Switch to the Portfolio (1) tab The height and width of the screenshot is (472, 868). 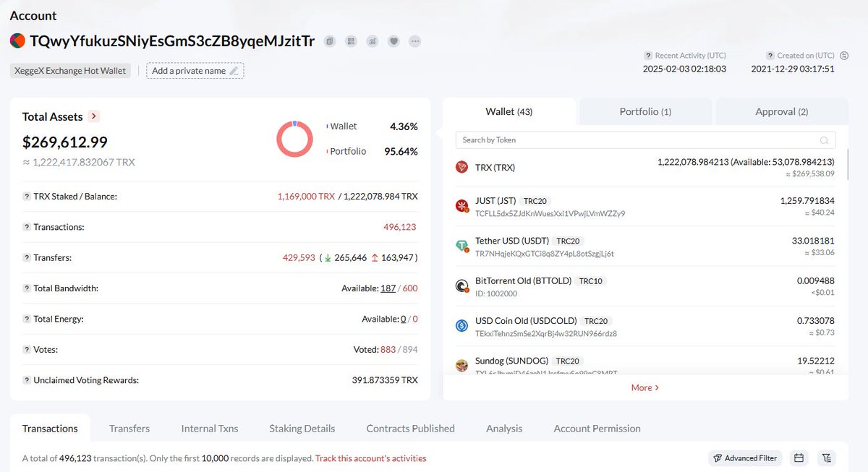point(645,111)
